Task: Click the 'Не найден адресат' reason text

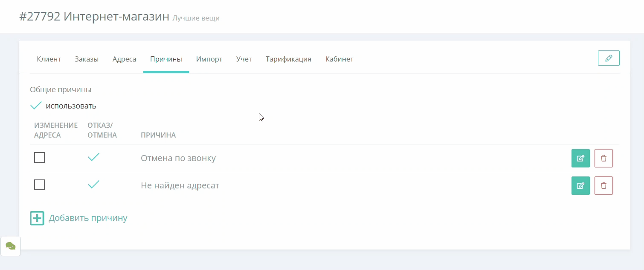Action: click(x=180, y=185)
